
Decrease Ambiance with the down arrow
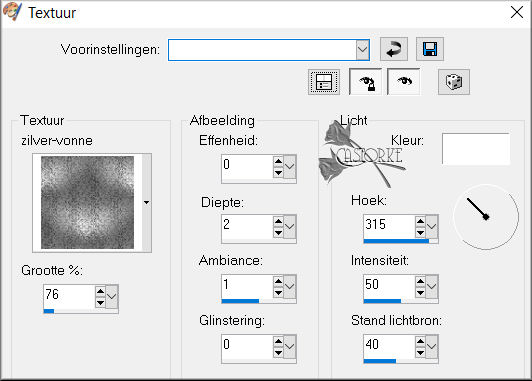278,292
